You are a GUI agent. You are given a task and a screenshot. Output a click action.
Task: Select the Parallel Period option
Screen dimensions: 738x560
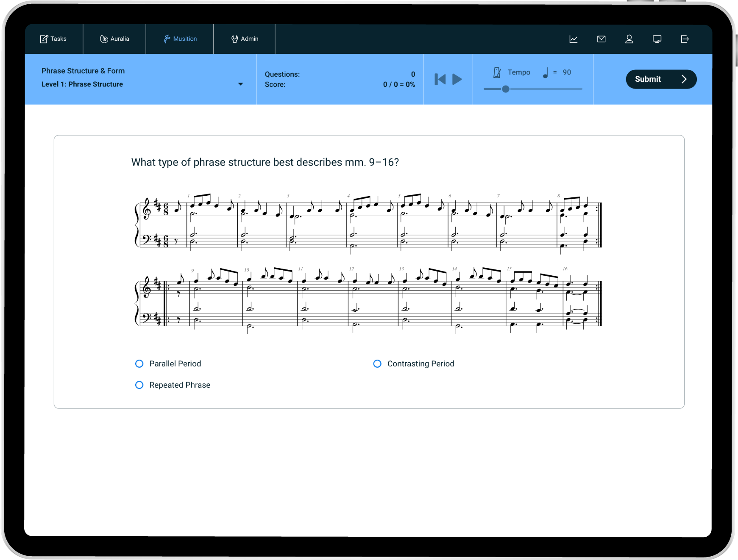[139, 364]
